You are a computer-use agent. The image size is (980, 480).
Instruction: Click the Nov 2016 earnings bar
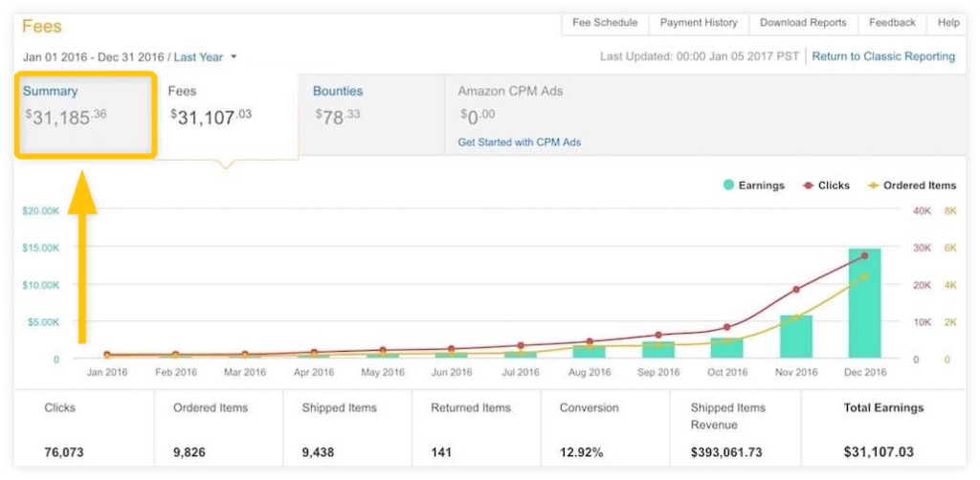coord(795,337)
